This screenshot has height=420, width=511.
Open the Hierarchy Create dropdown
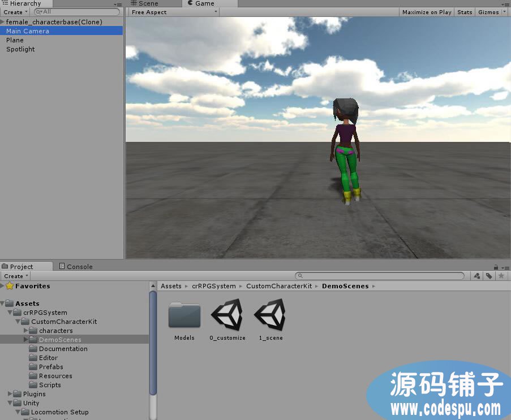15,12
